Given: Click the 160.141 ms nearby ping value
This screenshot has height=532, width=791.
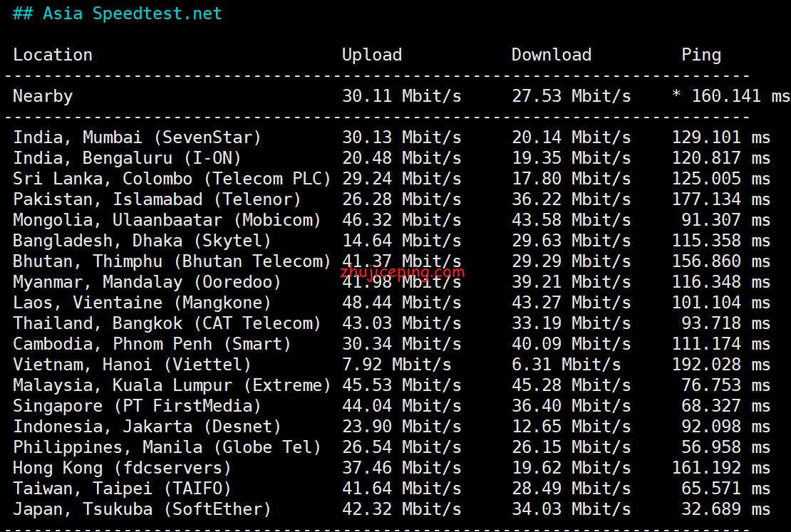Looking at the screenshot, I should pos(740,96).
